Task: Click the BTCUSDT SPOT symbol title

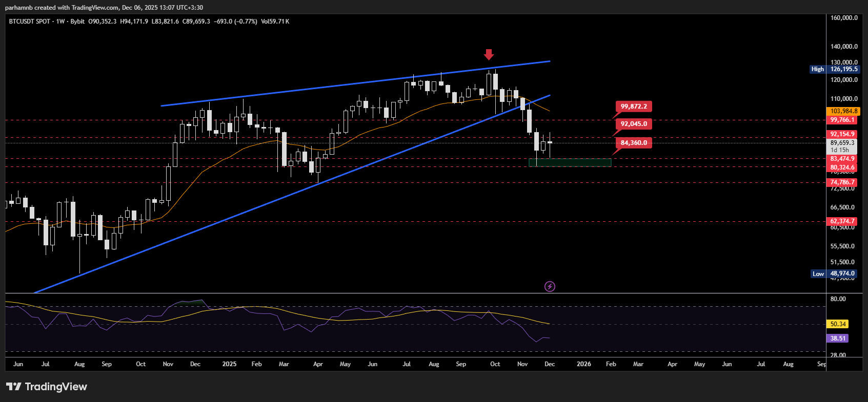Action: click(30, 22)
